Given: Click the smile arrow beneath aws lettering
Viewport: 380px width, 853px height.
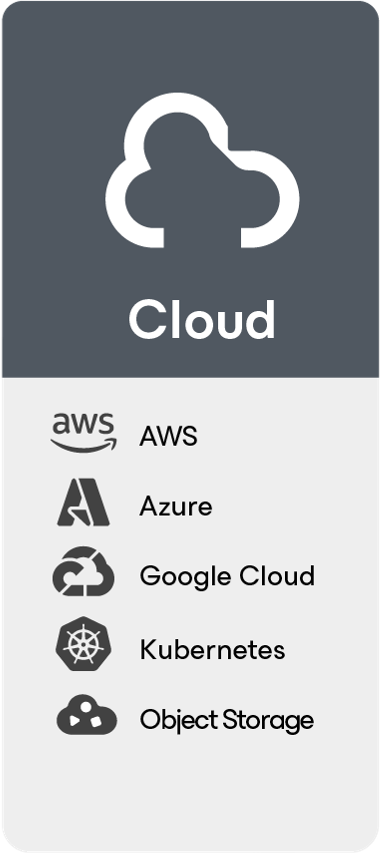Looking at the screenshot, I should pyautogui.click(x=84, y=445).
